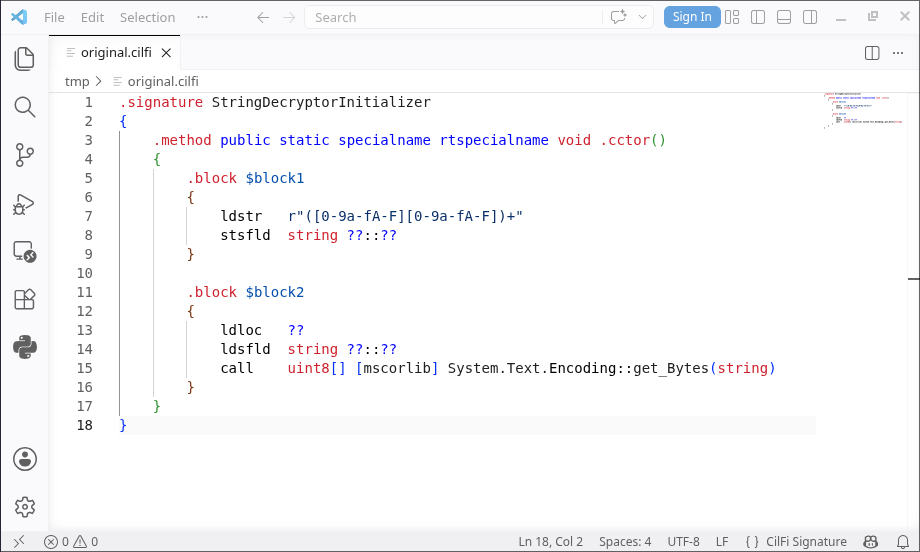Click the Sign In button
The height and width of the screenshot is (552, 920).
[692, 17]
